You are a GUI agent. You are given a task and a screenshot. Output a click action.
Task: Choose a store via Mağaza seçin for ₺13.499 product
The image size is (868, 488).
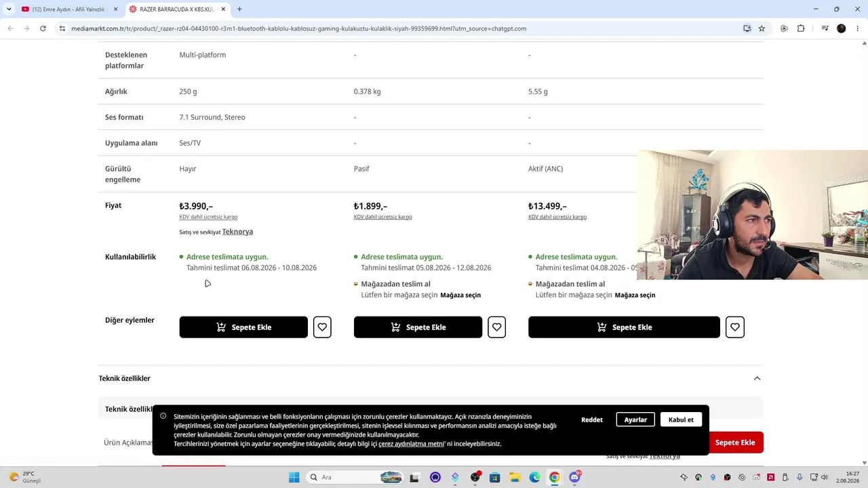coord(635,296)
